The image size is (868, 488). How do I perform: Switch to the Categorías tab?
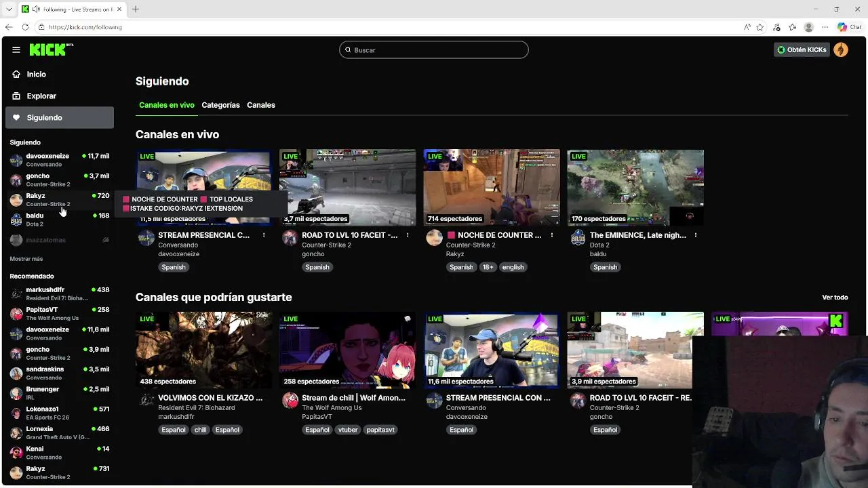[220, 105]
